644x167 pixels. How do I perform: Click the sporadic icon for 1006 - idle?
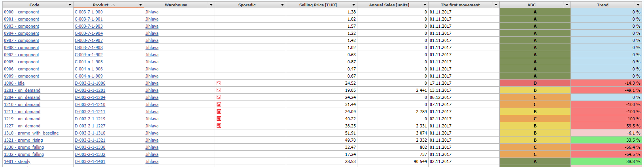219,83
